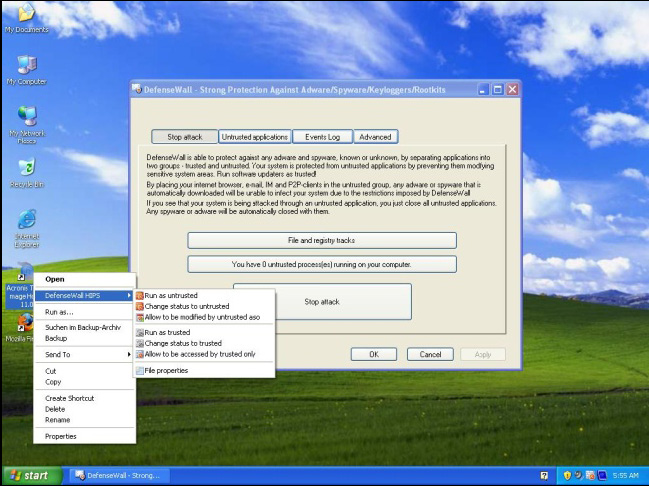The image size is (649, 486).
Task: Open My Documents desktop icon
Action: tap(26, 17)
